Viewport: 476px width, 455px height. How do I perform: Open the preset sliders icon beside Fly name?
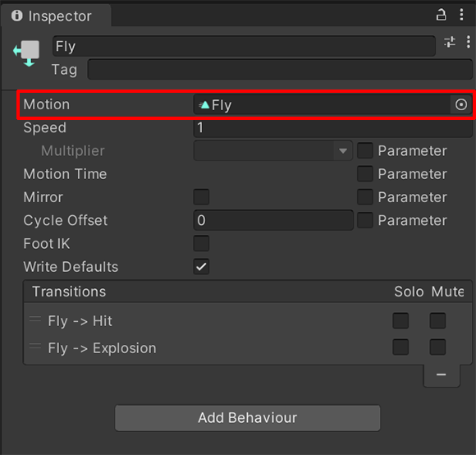(450, 42)
